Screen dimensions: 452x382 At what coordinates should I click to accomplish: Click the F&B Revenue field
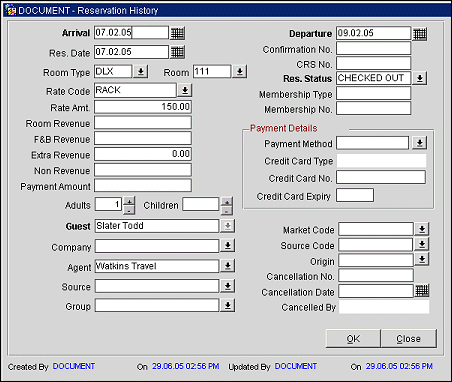tap(143, 138)
